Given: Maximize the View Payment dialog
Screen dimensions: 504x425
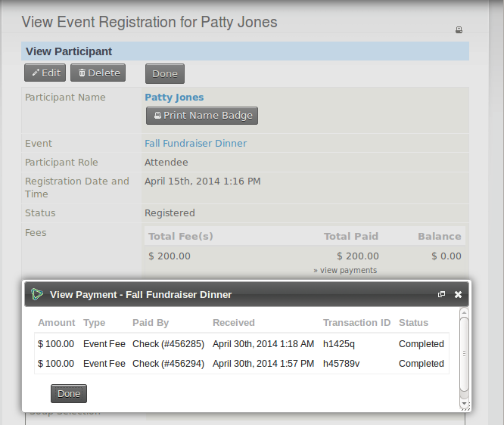Looking at the screenshot, I should click(x=442, y=294).
